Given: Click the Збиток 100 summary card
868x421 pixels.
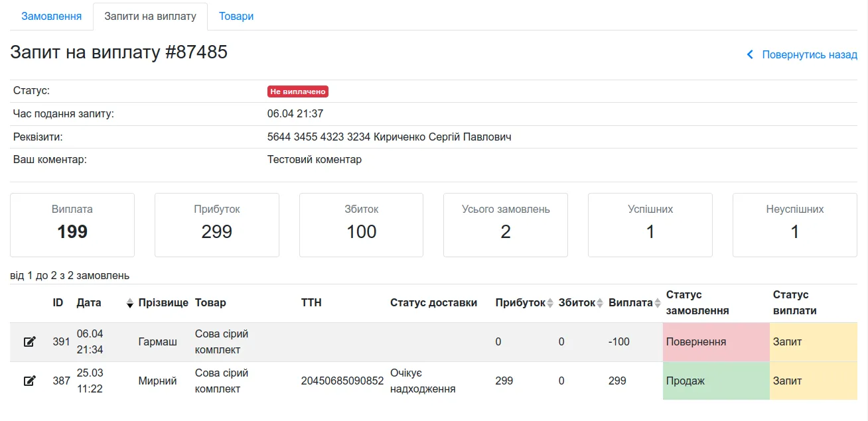Looking at the screenshot, I should tap(362, 225).
